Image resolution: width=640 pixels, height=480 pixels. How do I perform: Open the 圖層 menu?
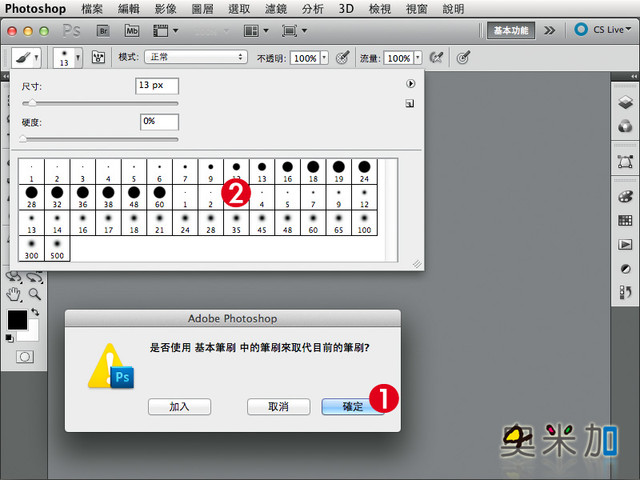pos(202,9)
